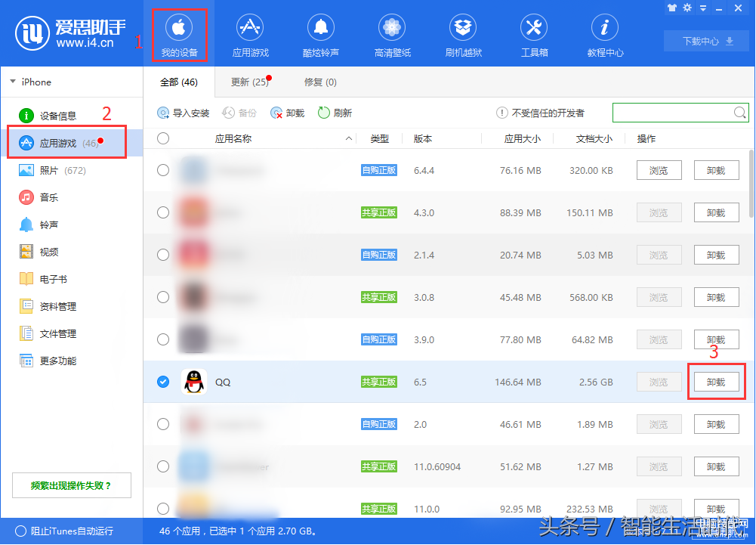Screen dimensions: 756x545
Task: Select app row with version 6.4.4
Action: coord(163,170)
